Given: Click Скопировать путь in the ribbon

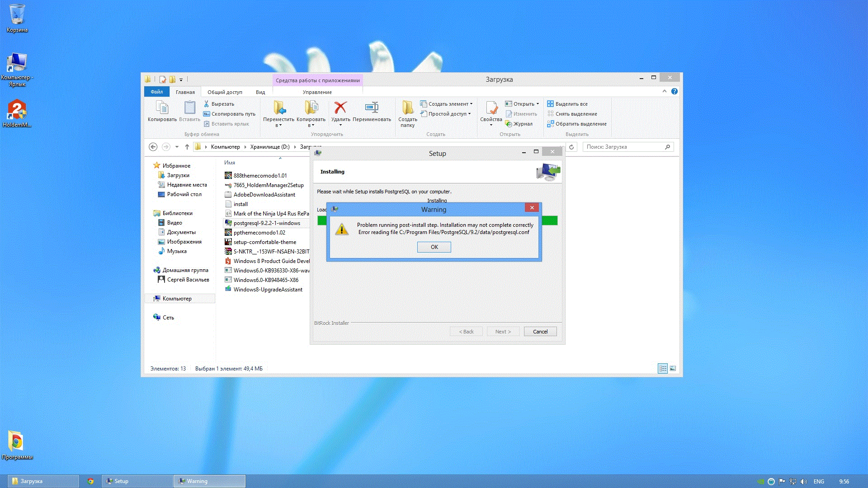Looking at the screenshot, I should point(230,114).
